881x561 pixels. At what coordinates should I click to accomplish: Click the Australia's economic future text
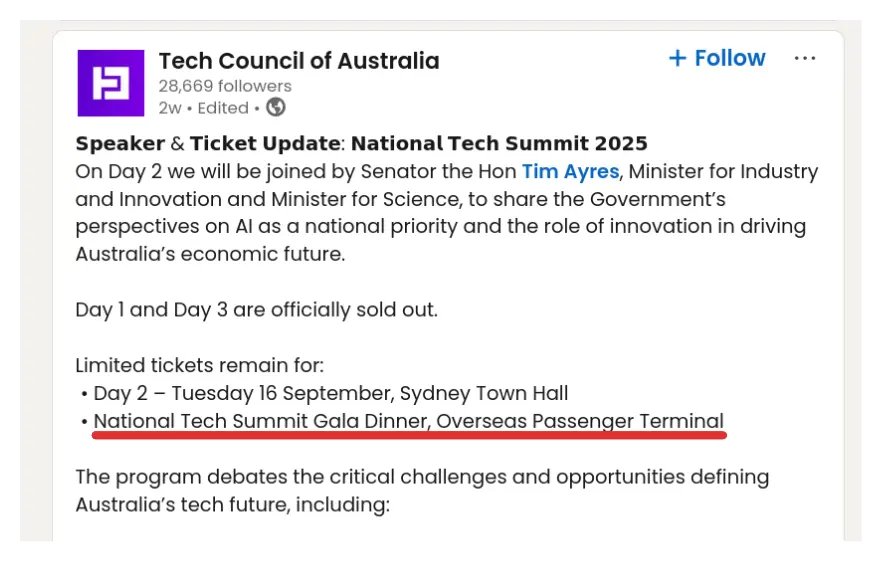[210, 254]
